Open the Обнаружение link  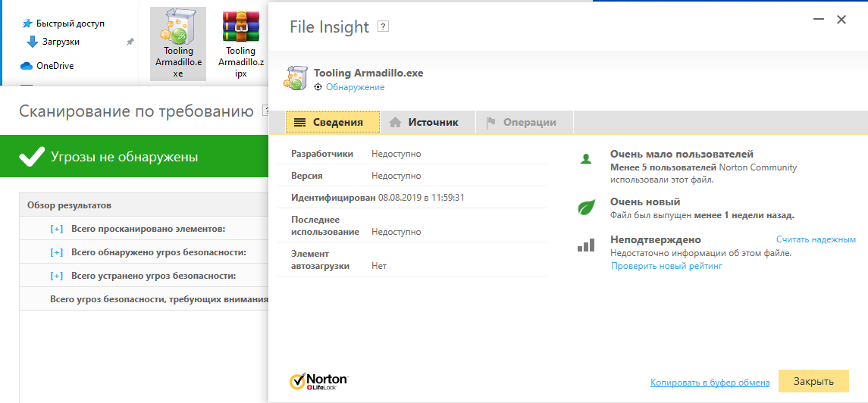356,87
